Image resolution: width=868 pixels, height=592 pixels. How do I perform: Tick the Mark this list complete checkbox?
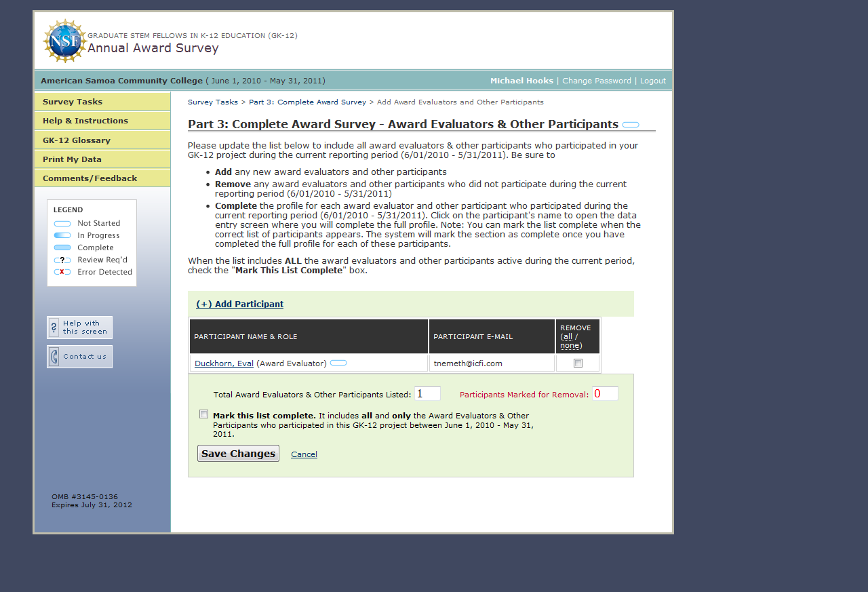(203, 414)
